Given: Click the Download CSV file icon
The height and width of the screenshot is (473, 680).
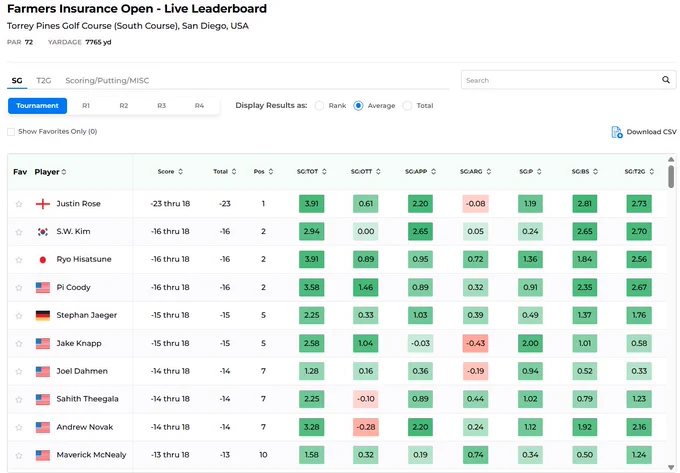Looking at the screenshot, I should coord(617,132).
